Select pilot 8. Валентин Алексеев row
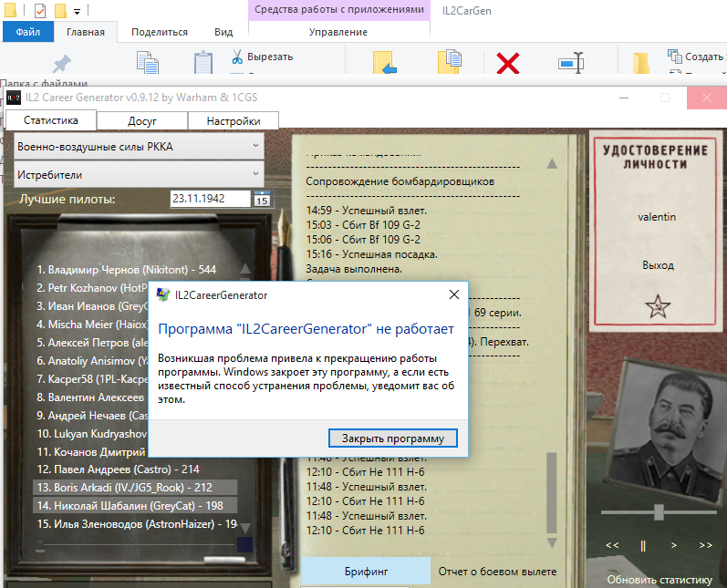This screenshot has height=588, width=727. pos(92,397)
